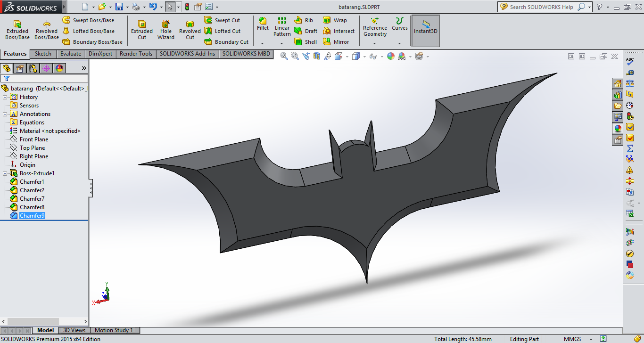Select the Draft tool
The image size is (644, 343).
click(x=305, y=31)
